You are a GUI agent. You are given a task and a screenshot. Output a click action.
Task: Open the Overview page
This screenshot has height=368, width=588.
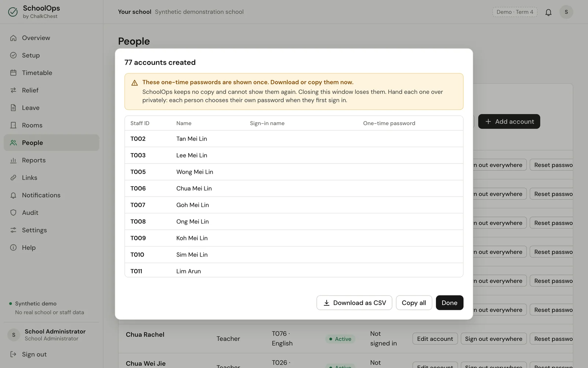pos(51,38)
